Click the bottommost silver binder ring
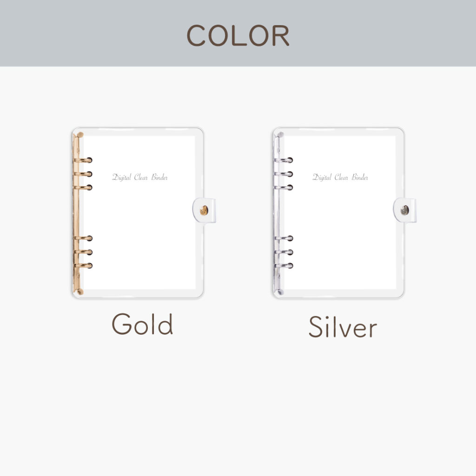 284,266
